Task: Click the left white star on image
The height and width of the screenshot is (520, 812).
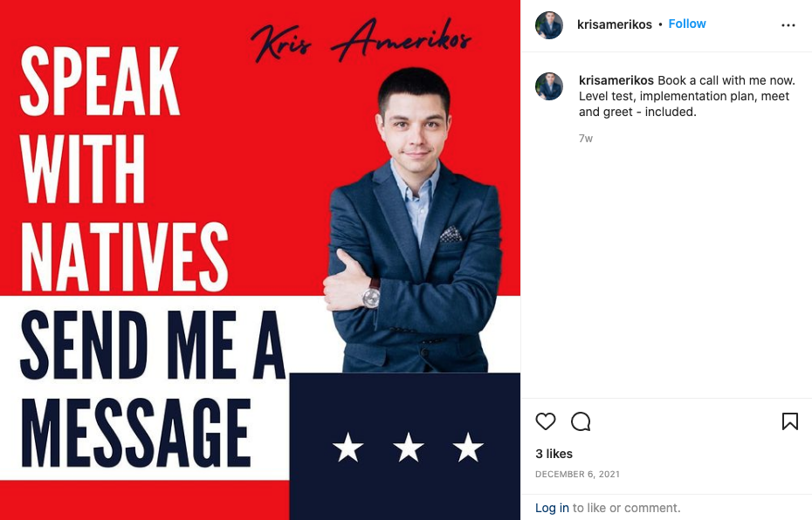Action: 348,447
